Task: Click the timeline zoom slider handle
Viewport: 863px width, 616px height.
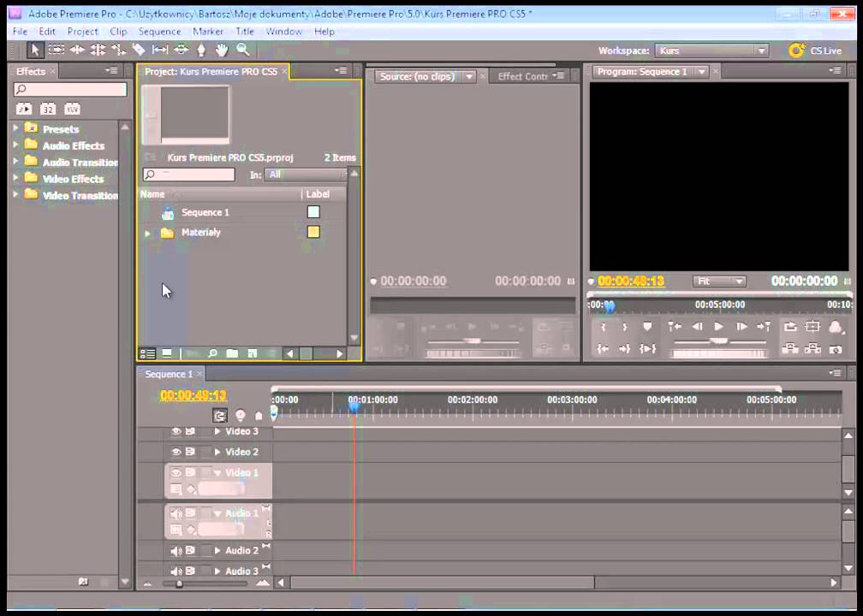Action: [x=179, y=583]
